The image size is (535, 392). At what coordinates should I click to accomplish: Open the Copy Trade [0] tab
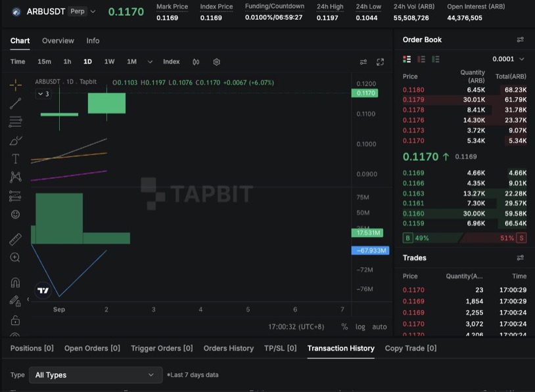click(x=411, y=348)
